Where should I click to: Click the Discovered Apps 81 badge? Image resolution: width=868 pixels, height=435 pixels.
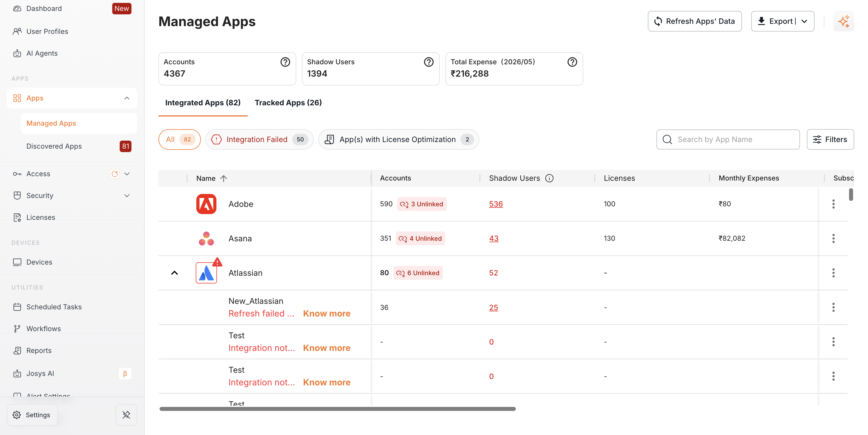125,146
